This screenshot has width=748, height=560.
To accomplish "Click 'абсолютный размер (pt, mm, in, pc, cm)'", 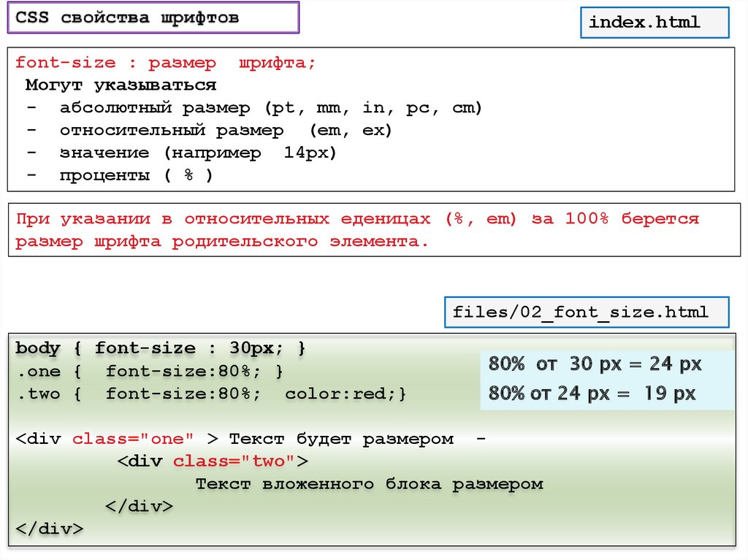I will [x=271, y=108].
